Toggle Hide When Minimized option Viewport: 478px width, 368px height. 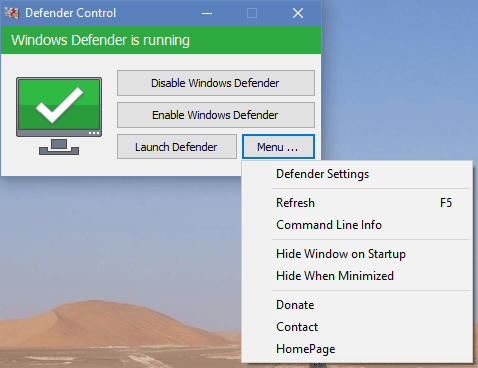[x=357, y=276]
